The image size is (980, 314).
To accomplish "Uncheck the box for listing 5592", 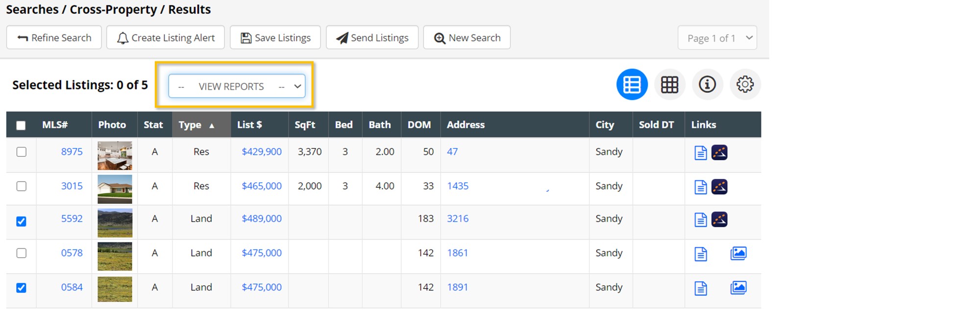I will (22, 221).
